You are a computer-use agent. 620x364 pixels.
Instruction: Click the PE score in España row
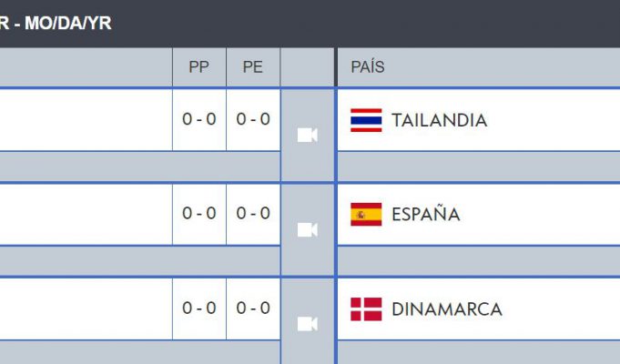[253, 213]
